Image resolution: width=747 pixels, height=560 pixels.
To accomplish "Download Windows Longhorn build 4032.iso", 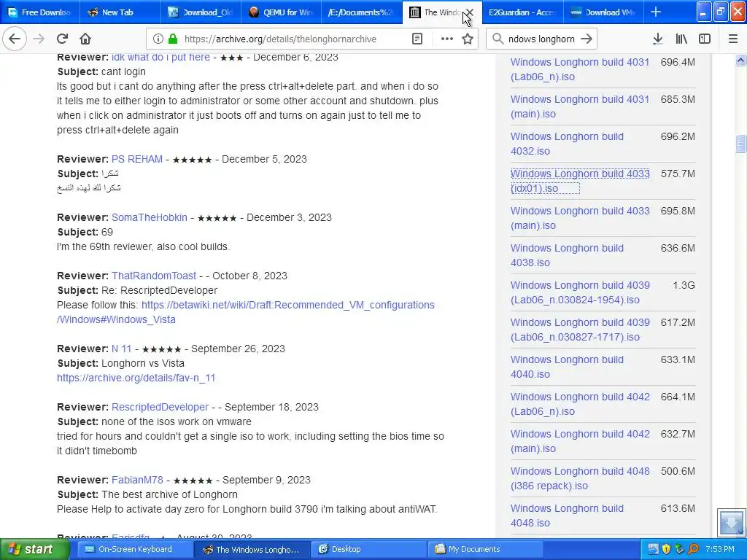I will click(x=567, y=144).
